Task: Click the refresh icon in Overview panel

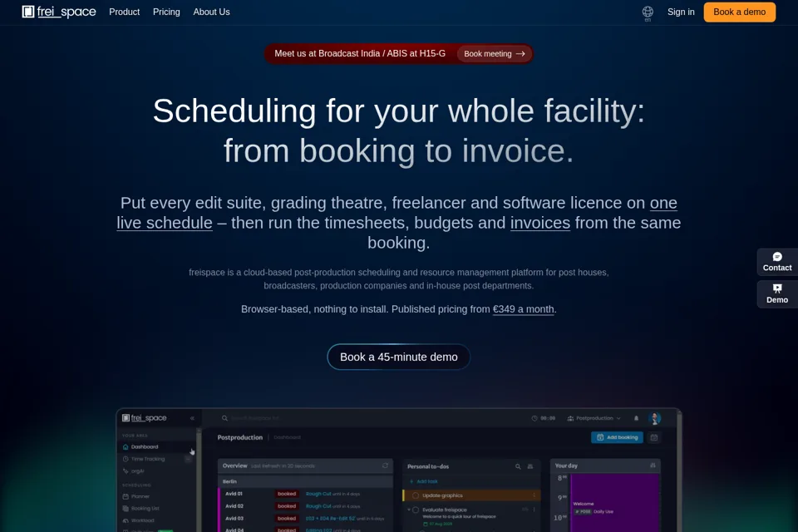Action: (385, 465)
